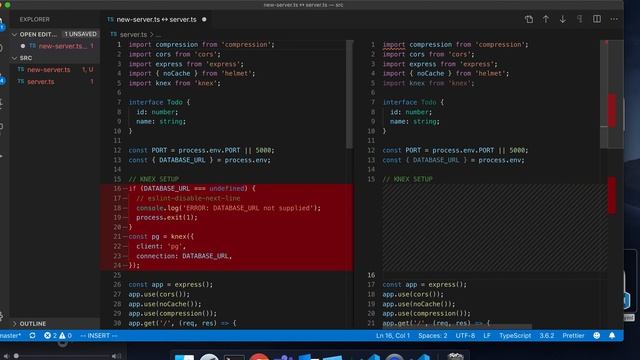Click the Prettier status item
Screen dimensions: 640x360
coord(573,336)
